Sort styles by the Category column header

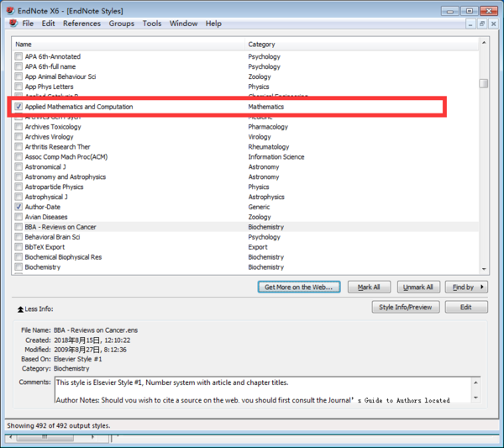coord(361,45)
